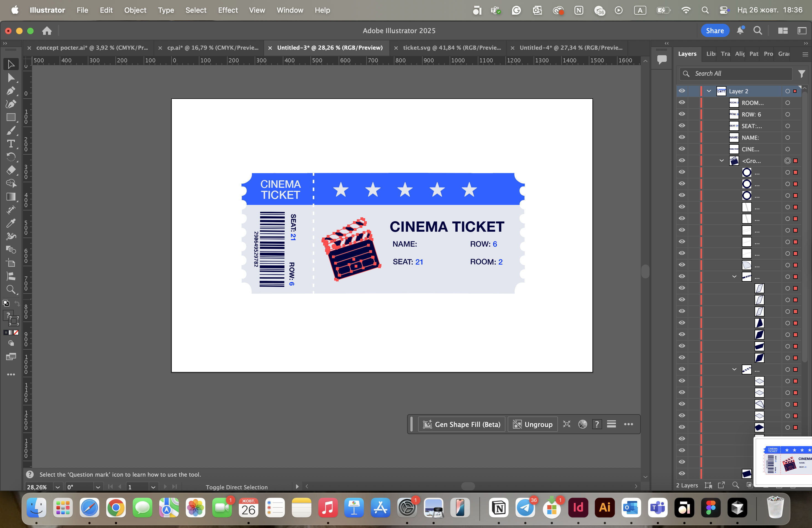Toggle visibility of NAME: layer
The height and width of the screenshot is (528, 812).
[682, 138]
